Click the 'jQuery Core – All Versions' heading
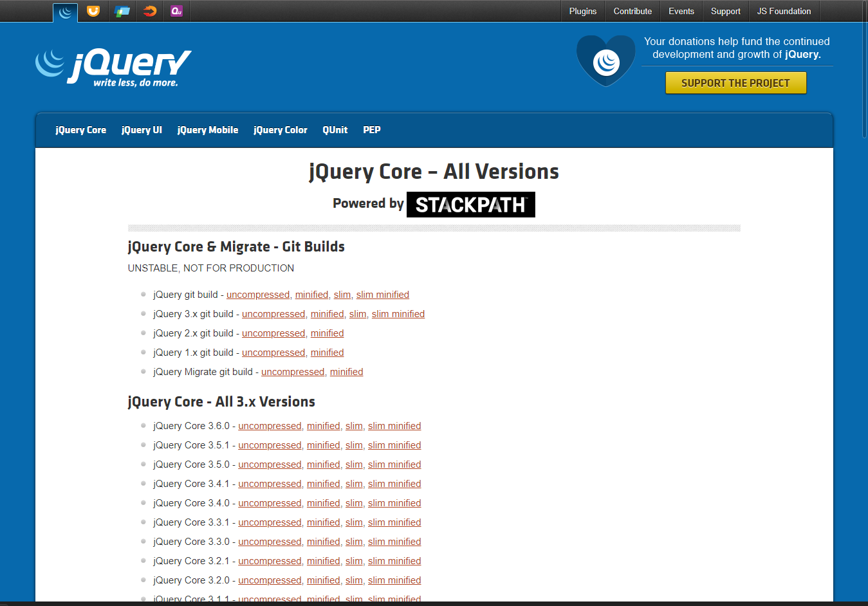 pos(434,172)
